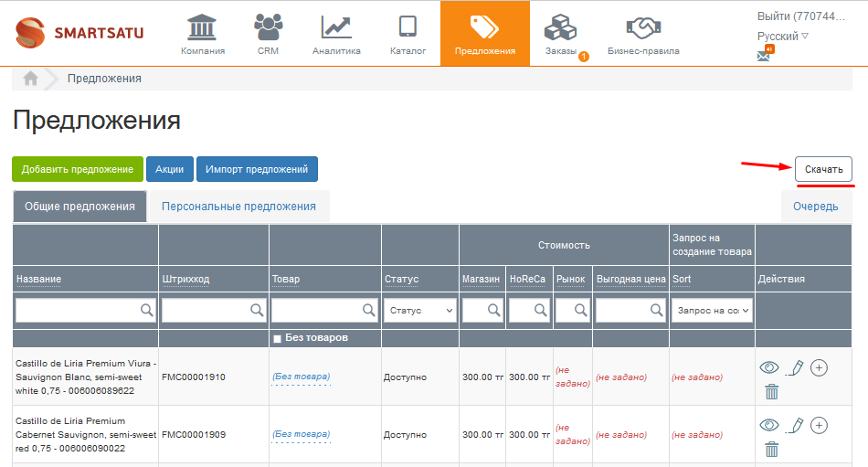The width and height of the screenshot is (868, 467).
Task: Open the Каталог tablet icon
Action: 408,27
